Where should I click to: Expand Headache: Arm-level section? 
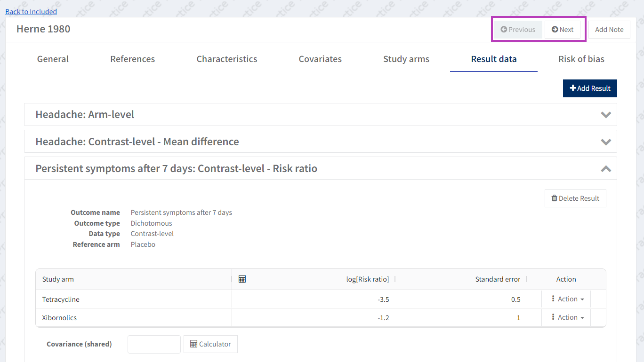pyautogui.click(x=605, y=115)
